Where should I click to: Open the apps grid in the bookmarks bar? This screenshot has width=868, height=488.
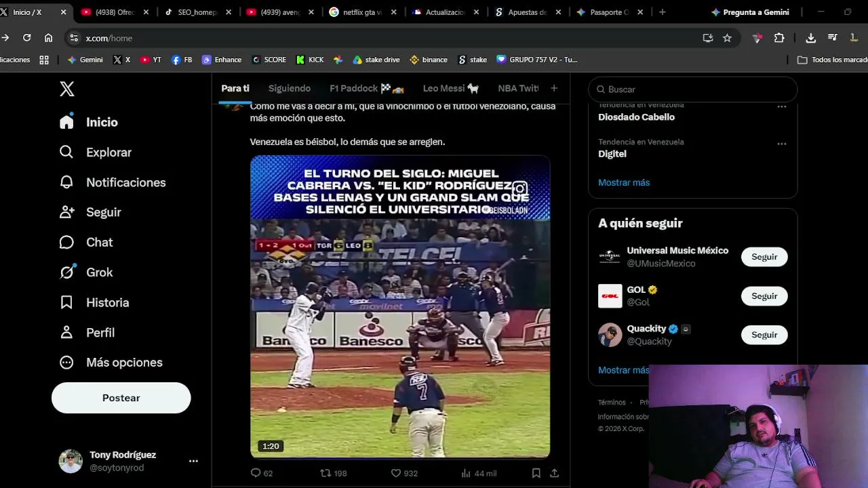[44, 60]
